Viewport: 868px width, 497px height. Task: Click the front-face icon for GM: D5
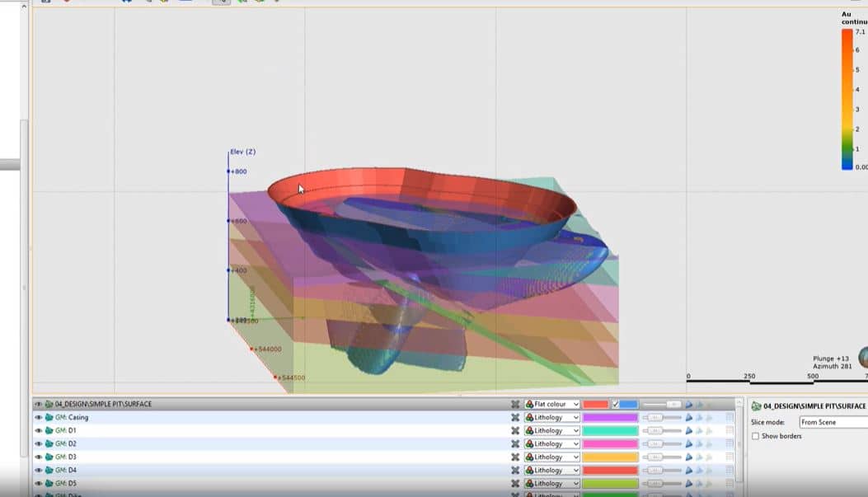[689, 484]
